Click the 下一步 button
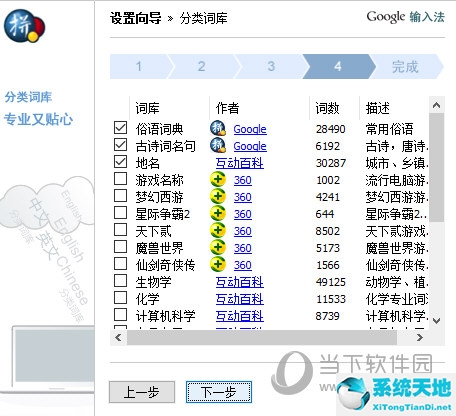 click(x=219, y=392)
